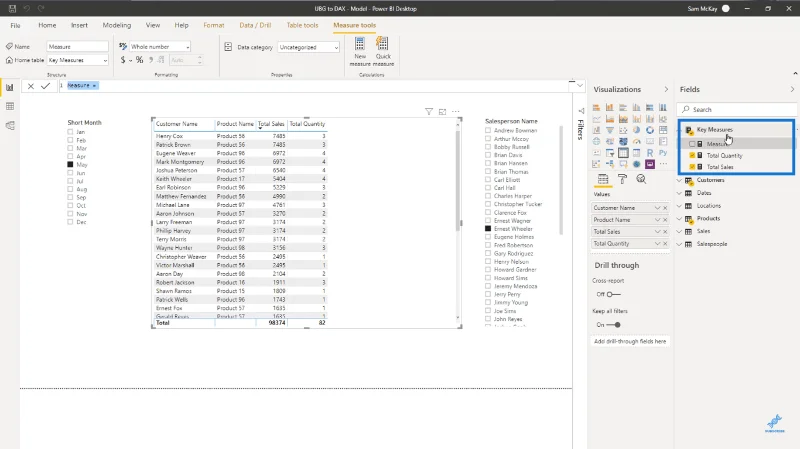Click the Fields search box
The image size is (800, 449).
737,109
